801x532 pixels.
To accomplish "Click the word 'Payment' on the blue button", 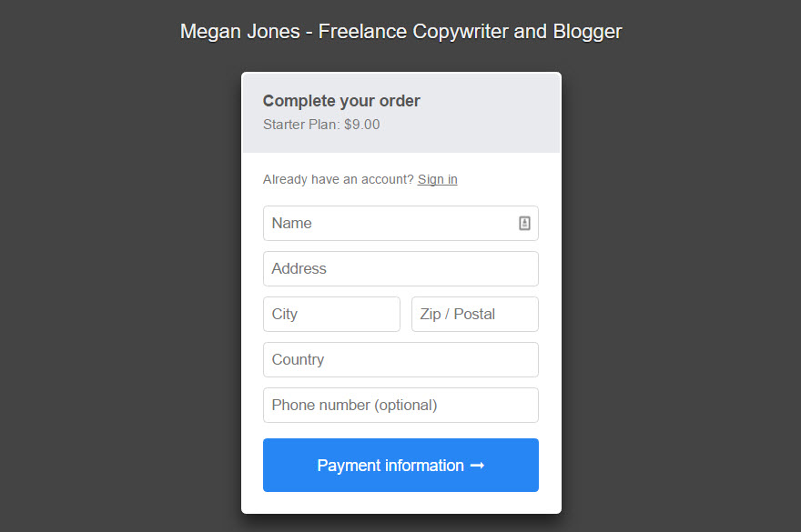I will [344, 466].
